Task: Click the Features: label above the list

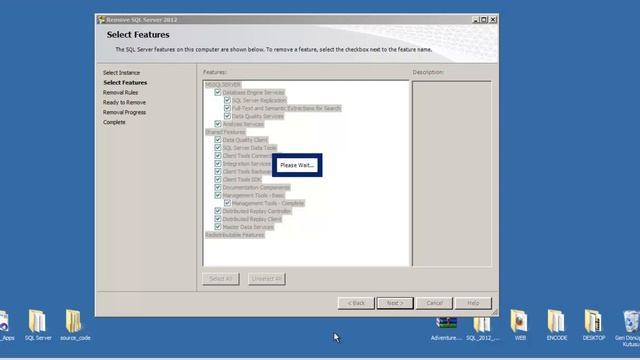Action: coord(215,72)
